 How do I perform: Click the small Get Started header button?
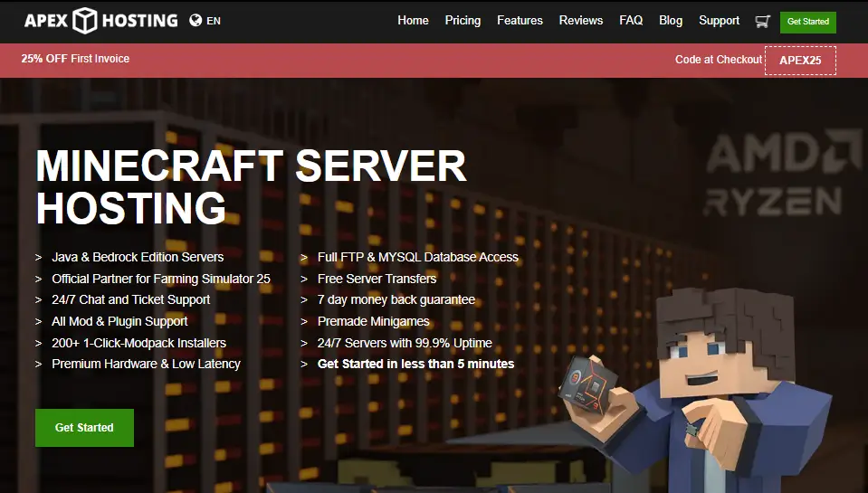807,22
